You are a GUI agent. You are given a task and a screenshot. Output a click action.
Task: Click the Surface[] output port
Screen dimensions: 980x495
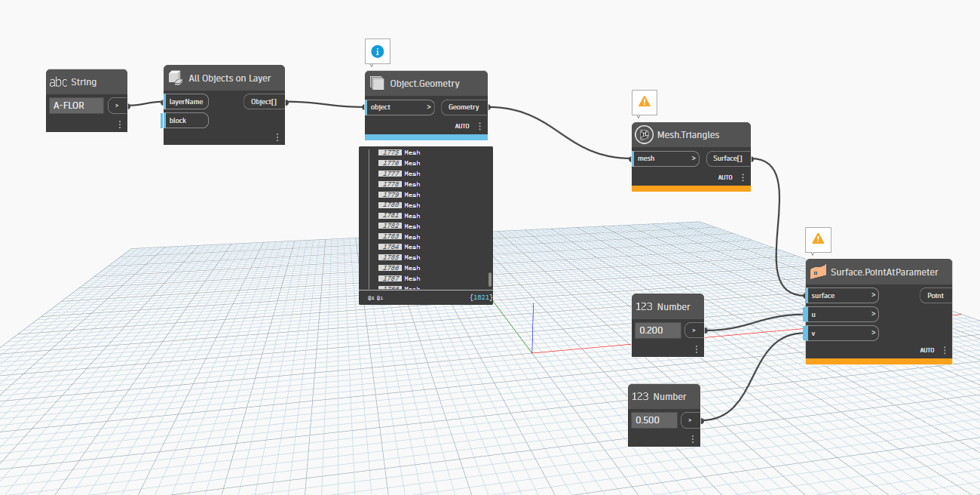coord(728,158)
